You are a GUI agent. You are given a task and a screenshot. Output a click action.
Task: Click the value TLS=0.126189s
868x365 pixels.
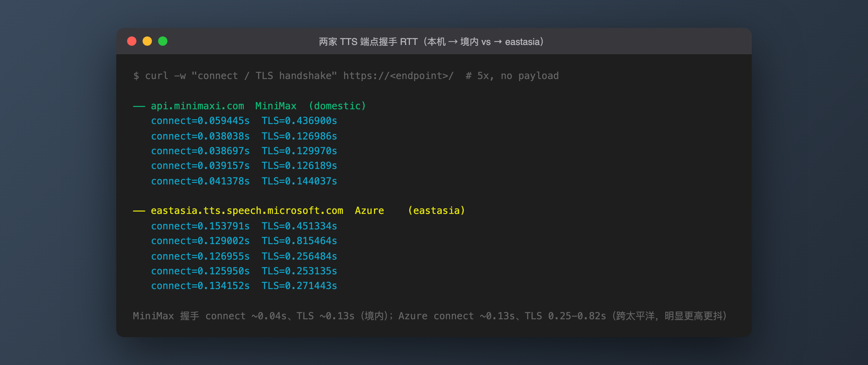coord(299,166)
